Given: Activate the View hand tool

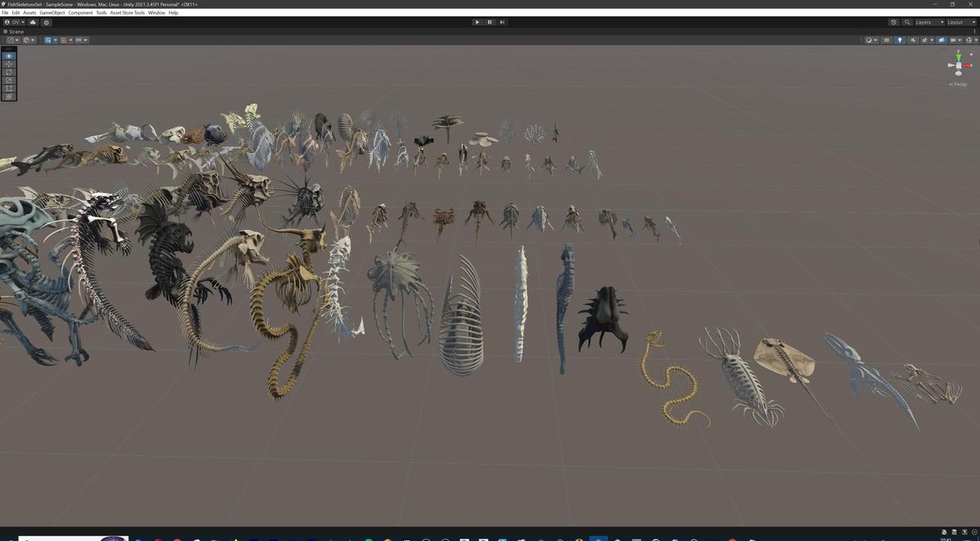Looking at the screenshot, I should (x=8, y=55).
